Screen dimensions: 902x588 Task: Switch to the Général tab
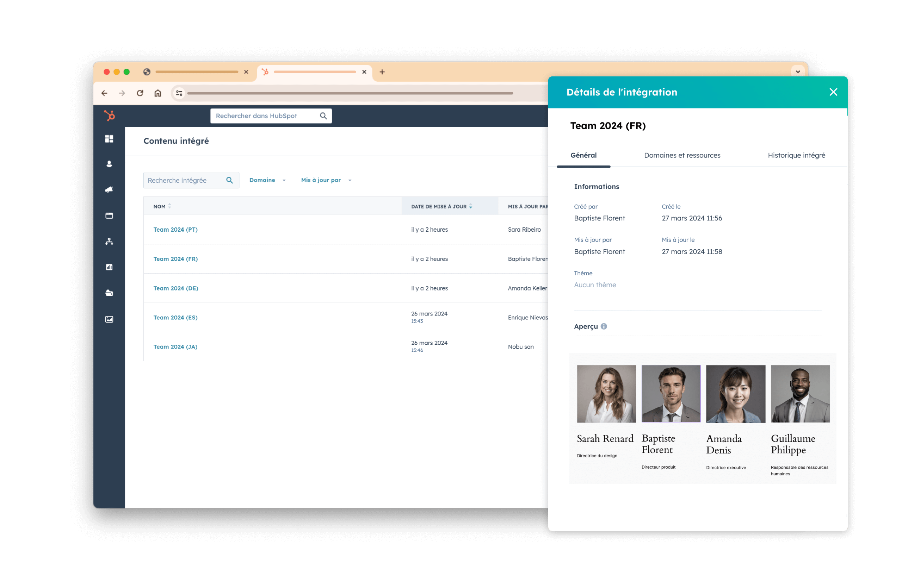(x=583, y=155)
